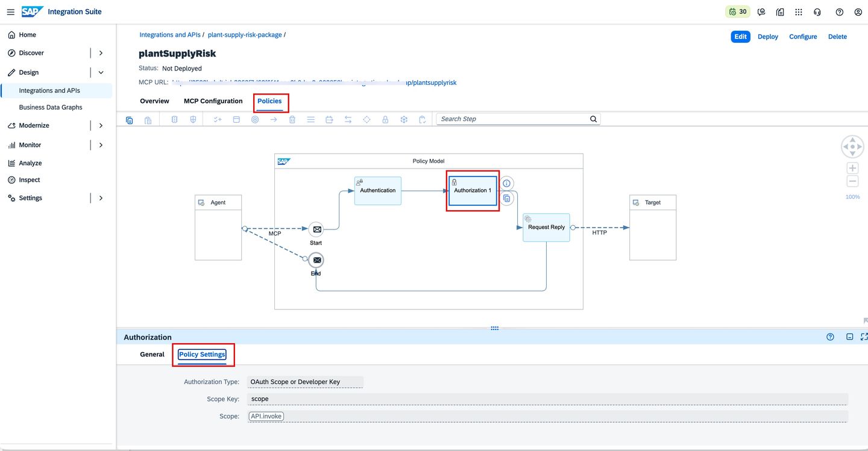Viewport: 868px width, 451px height.
Task: Expand the Discover section chevron
Action: 101,53
